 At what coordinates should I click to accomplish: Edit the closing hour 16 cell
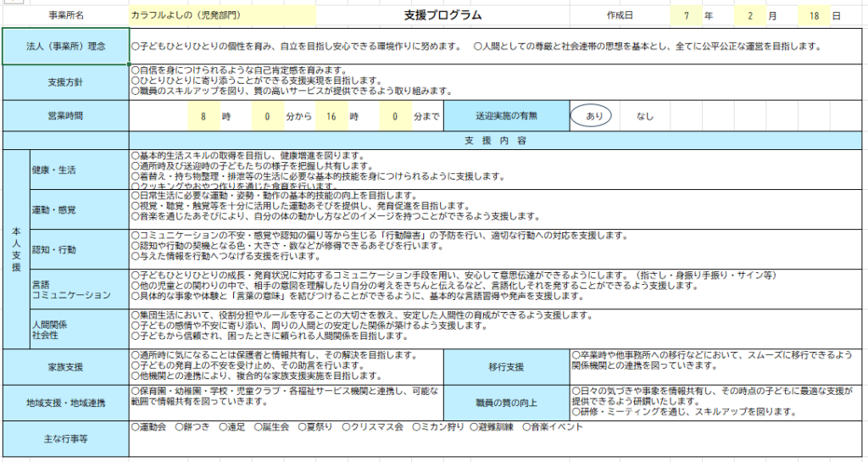(331, 116)
